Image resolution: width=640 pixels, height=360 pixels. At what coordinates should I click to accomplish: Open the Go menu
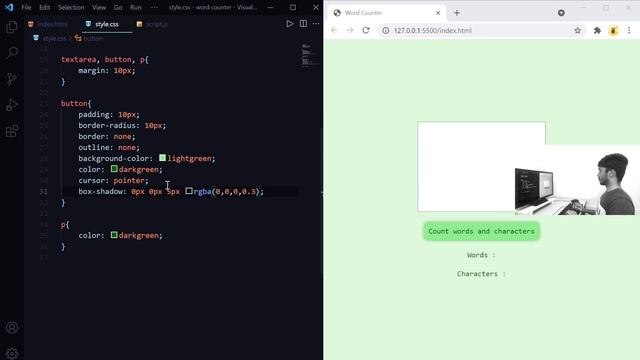[118, 7]
